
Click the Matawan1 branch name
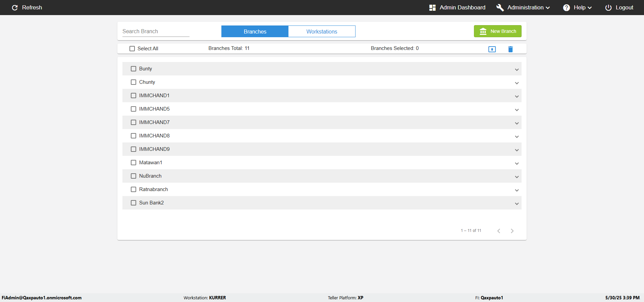point(151,163)
